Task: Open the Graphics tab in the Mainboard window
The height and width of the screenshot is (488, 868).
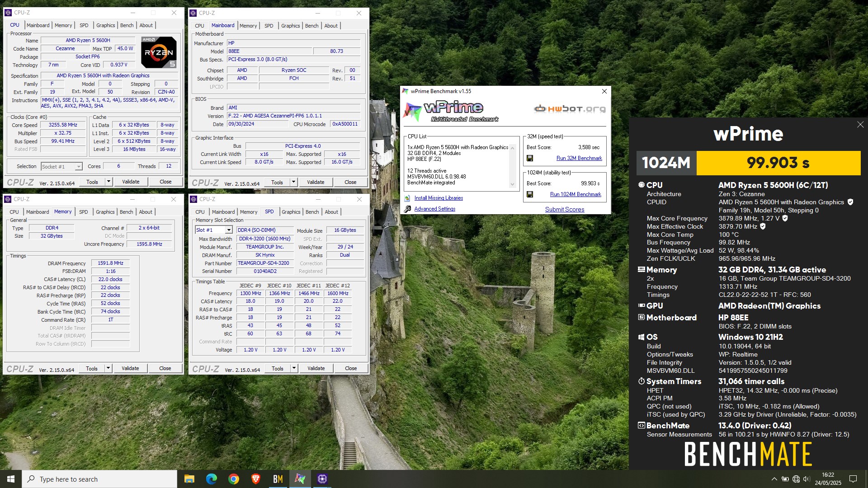Action: pos(290,26)
